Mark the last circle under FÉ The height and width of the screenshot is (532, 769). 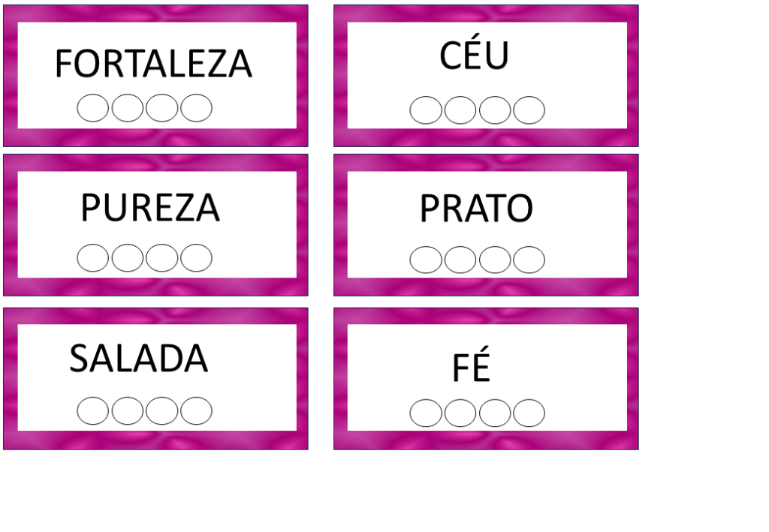click(x=529, y=413)
